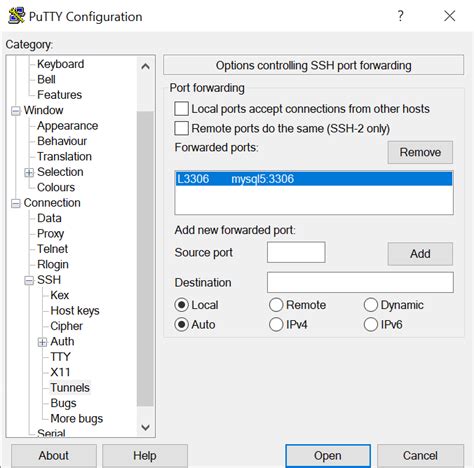The image size is (474, 468).
Task: Open the X11 category
Action: (x=60, y=372)
